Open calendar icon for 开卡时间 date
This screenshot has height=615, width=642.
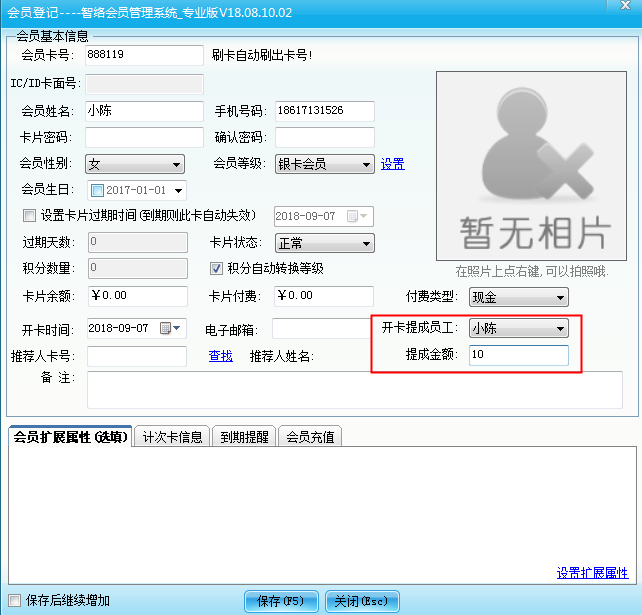165,328
